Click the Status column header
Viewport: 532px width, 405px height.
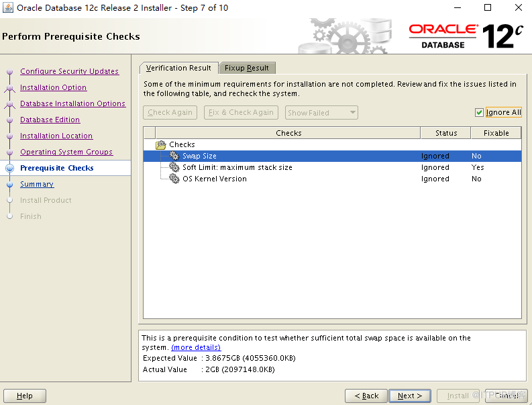point(446,133)
